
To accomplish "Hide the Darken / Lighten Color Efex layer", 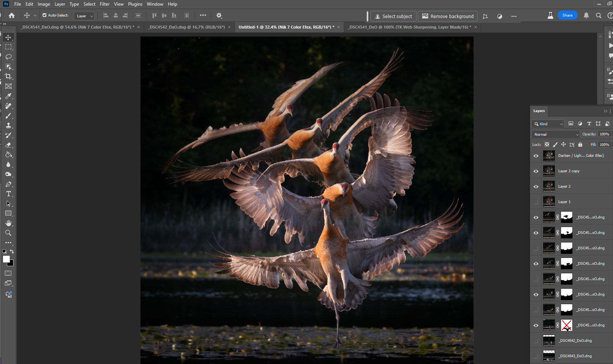I will 536,156.
